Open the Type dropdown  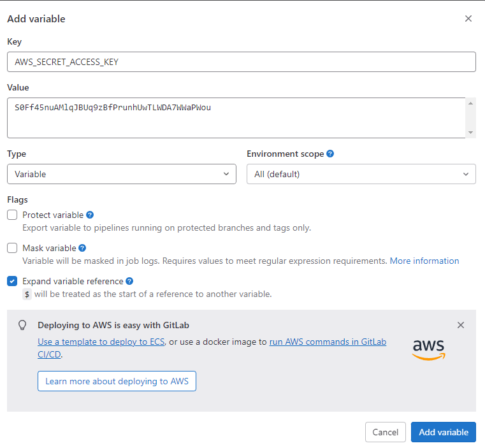click(122, 174)
